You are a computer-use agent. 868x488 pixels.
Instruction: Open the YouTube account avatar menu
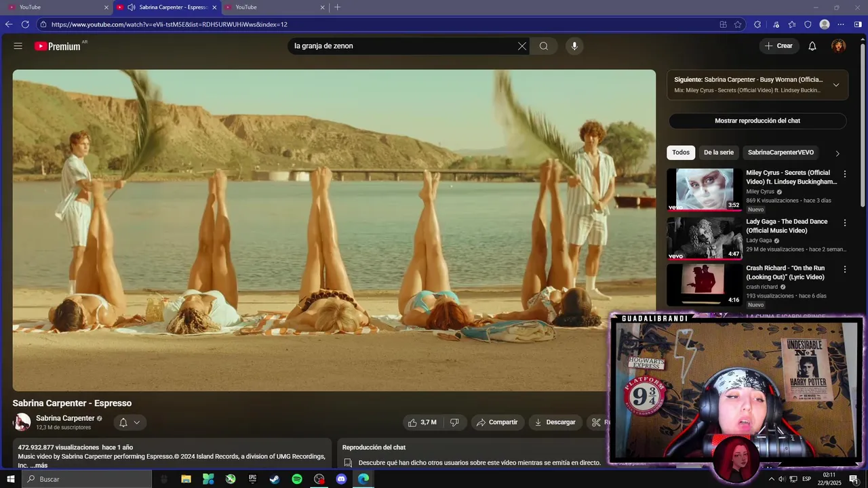(x=839, y=46)
